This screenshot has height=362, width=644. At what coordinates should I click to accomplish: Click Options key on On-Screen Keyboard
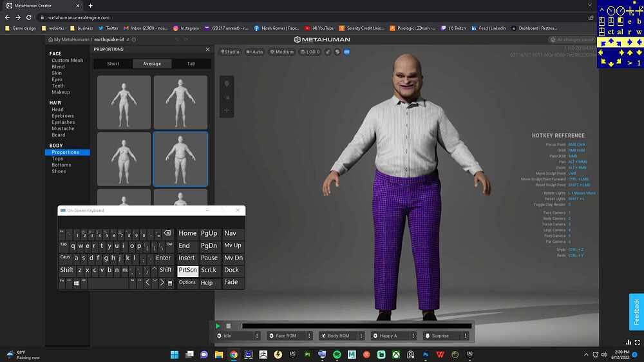tap(187, 282)
